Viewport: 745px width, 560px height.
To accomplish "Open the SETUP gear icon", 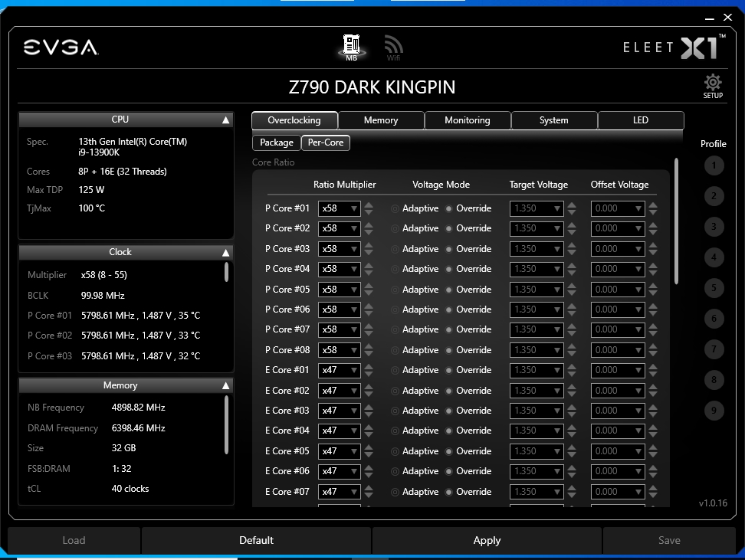I will pyautogui.click(x=713, y=86).
